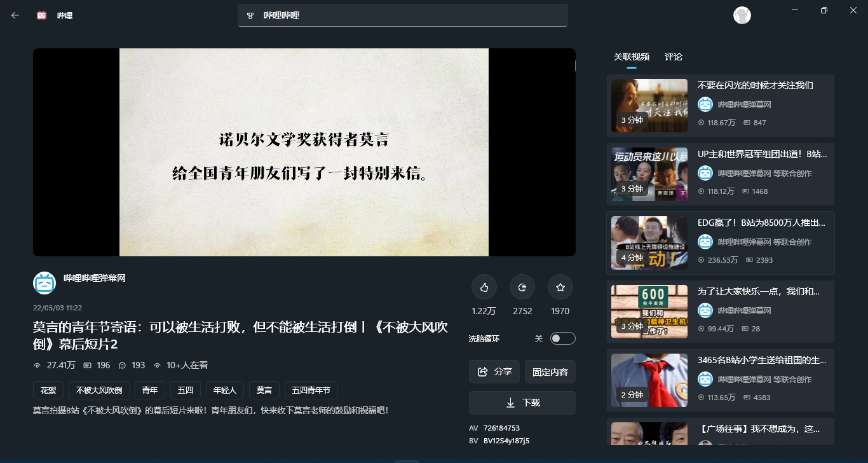
Task: Click uploader avatar on 为了让大家快乐一点 card
Action: (705, 310)
